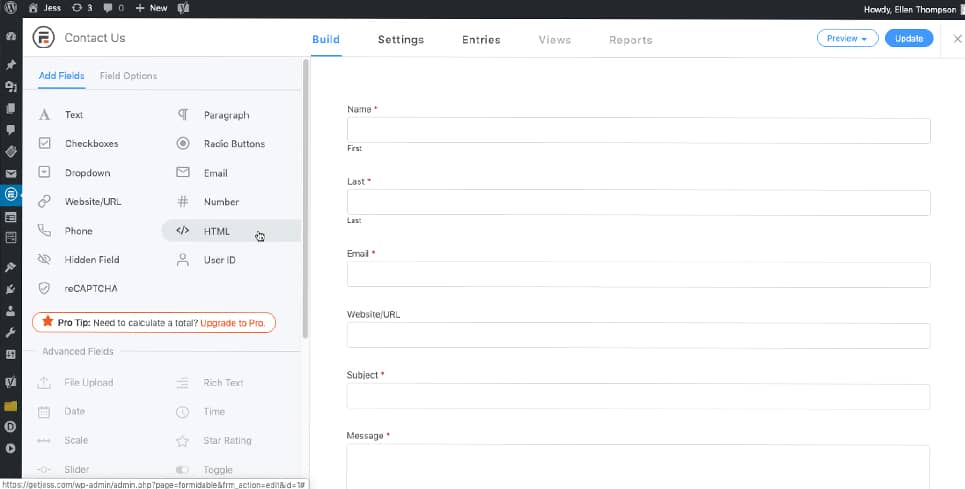Switch to the Views tab
This screenshot has width=965, height=489.
(555, 39)
